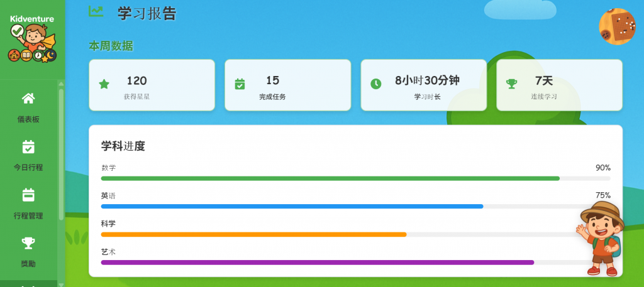
Task: Select the 奬勵 trophy icon
Action: click(28, 243)
